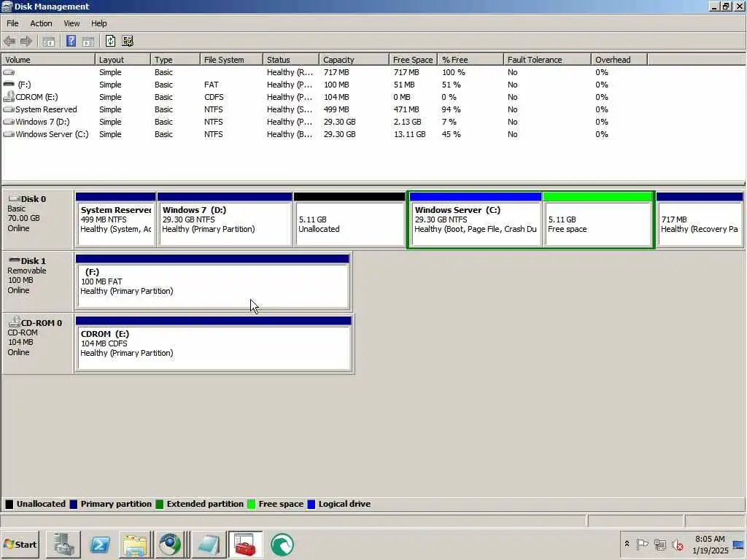Select the CDROM (E:) disc icon in list
This screenshot has height=560, width=747.
(x=9, y=97)
